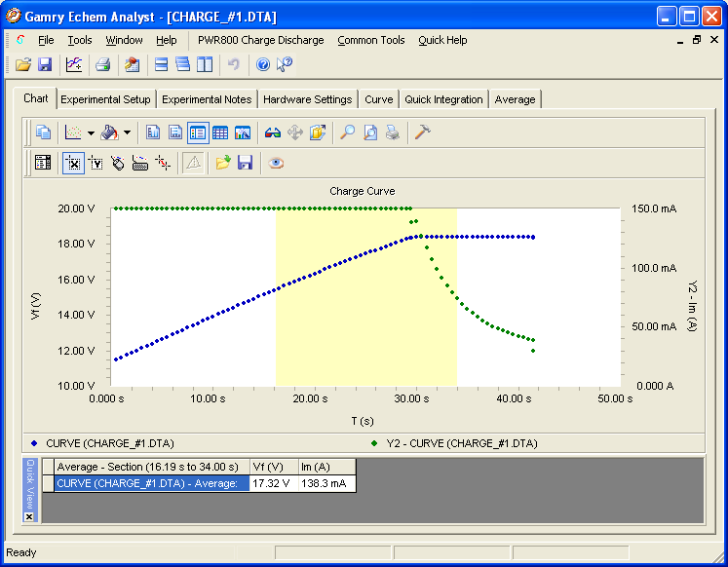Screen dimensions: 728x567
Task: Toggle the blue data grid display
Action: (220, 132)
